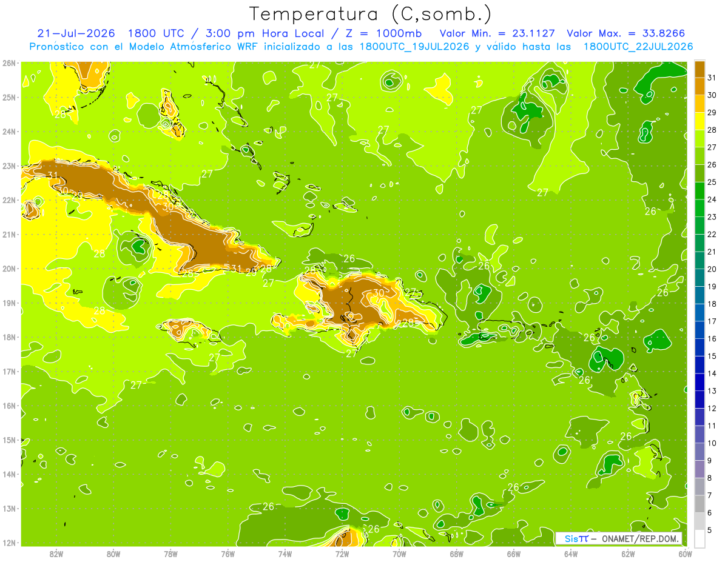Click longitude axis label "72W"
728x562 pixels.
(x=342, y=554)
